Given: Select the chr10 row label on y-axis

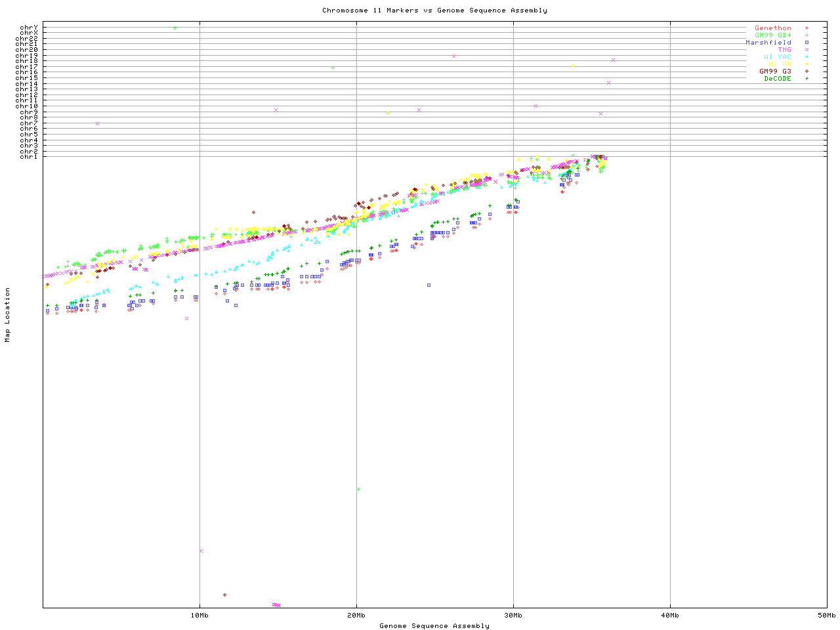Looking at the screenshot, I should click(x=27, y=106).
